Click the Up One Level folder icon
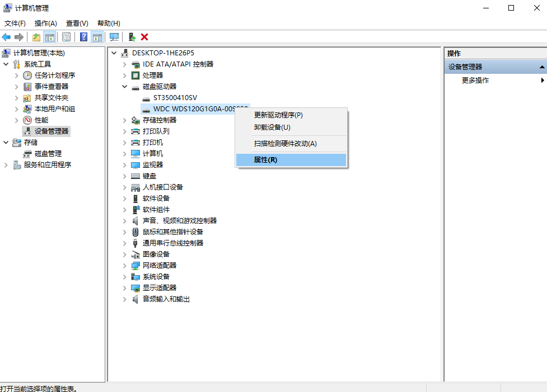Image resolution: width=547 pixels, height=392 pixels. (36, 37)
